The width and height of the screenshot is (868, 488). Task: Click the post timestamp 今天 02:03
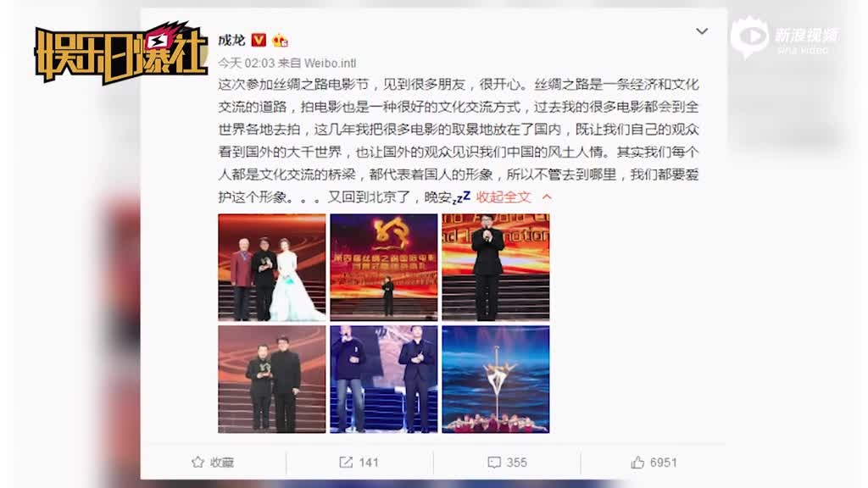247,63
